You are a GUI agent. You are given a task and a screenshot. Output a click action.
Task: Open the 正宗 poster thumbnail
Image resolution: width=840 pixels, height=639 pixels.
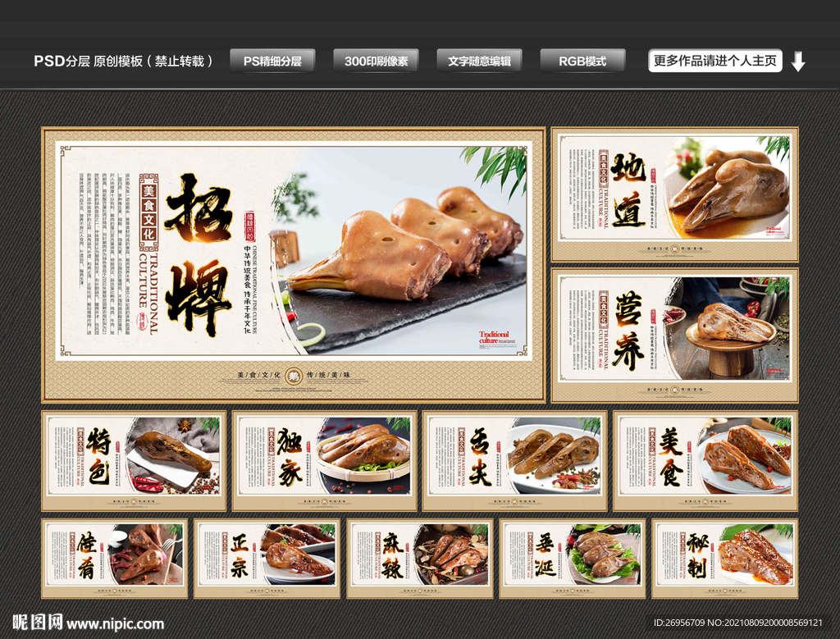(x=267, y=559)
